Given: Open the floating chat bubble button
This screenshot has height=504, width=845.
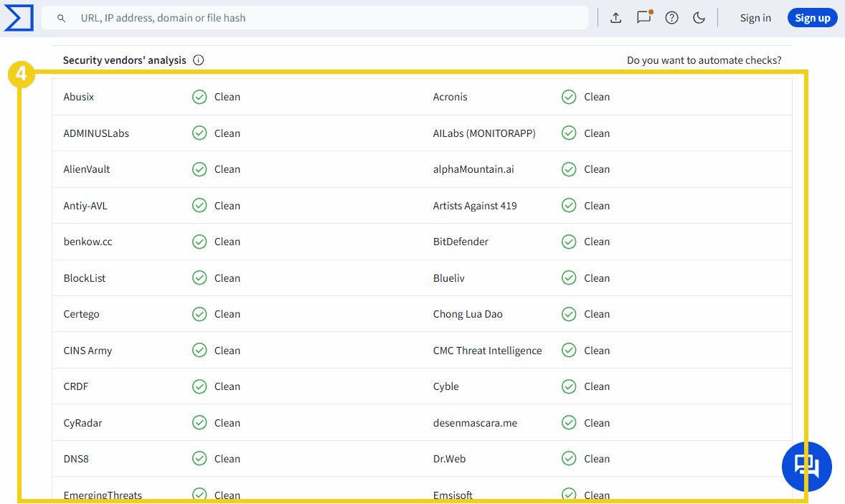Looking at the screenshot, I should [x=806, y=467].
